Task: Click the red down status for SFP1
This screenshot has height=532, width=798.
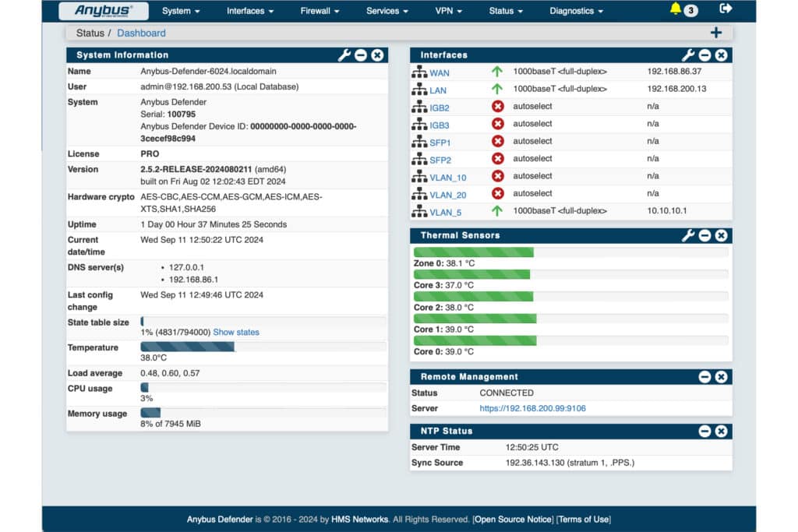Action: coord(498,142)
